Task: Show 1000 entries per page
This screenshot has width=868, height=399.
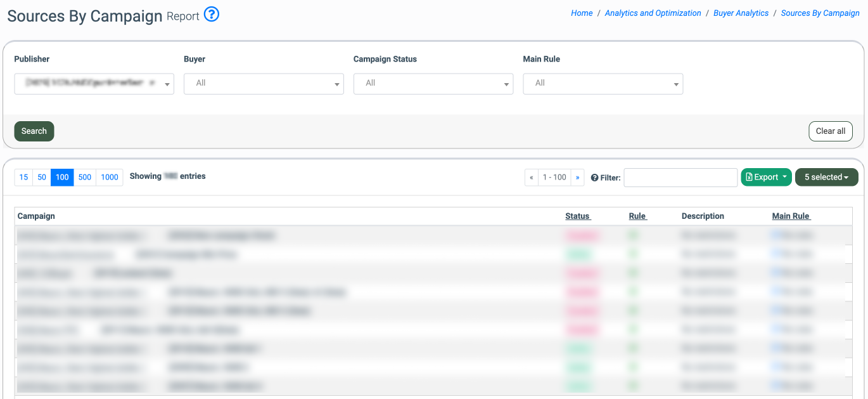Action: coord(110,178)
